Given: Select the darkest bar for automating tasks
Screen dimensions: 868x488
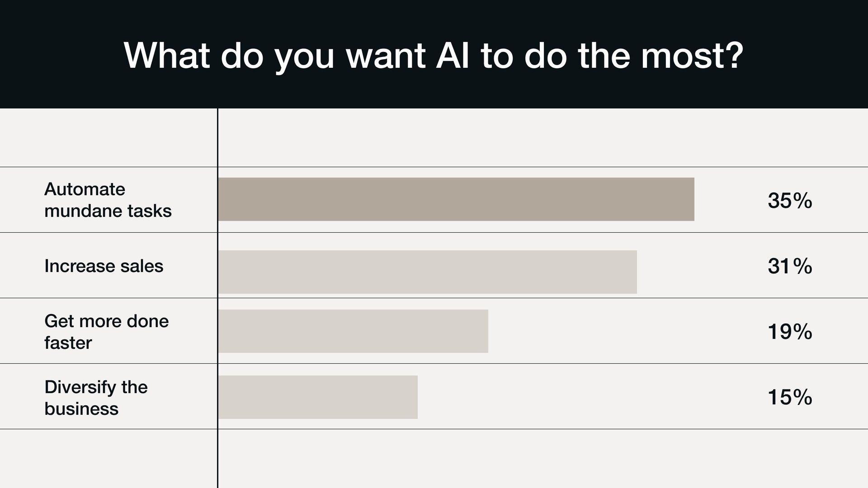Looking at the screenshot, I should click(x=456, y=199).
